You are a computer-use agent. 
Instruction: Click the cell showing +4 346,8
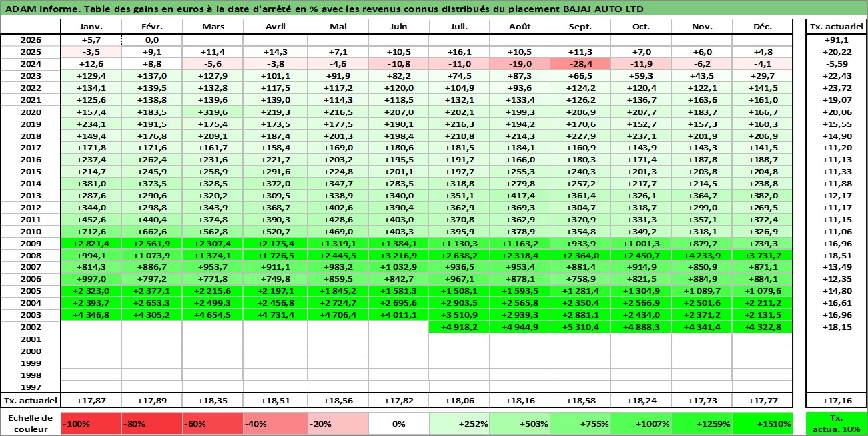[x=91, y=315]
